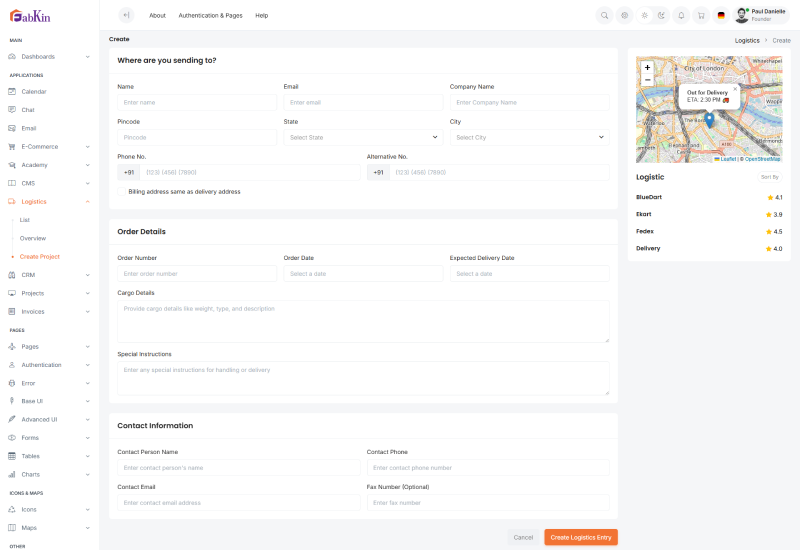800x550 pixels.
Task: Switch to dark mode moon toggle
Action: click(x=661, y=15)
